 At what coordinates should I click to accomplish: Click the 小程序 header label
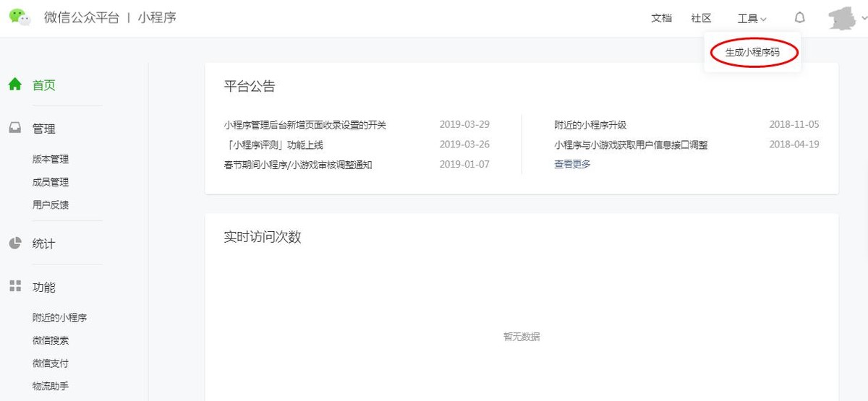point(157,18)
